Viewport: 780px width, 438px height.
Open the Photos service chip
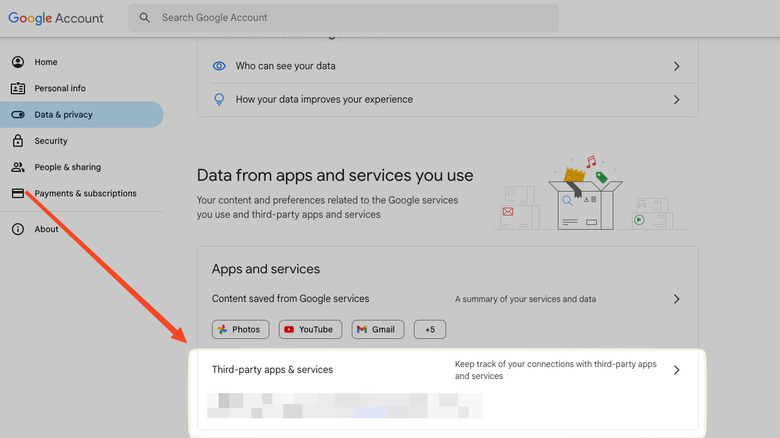pos(240,329)
